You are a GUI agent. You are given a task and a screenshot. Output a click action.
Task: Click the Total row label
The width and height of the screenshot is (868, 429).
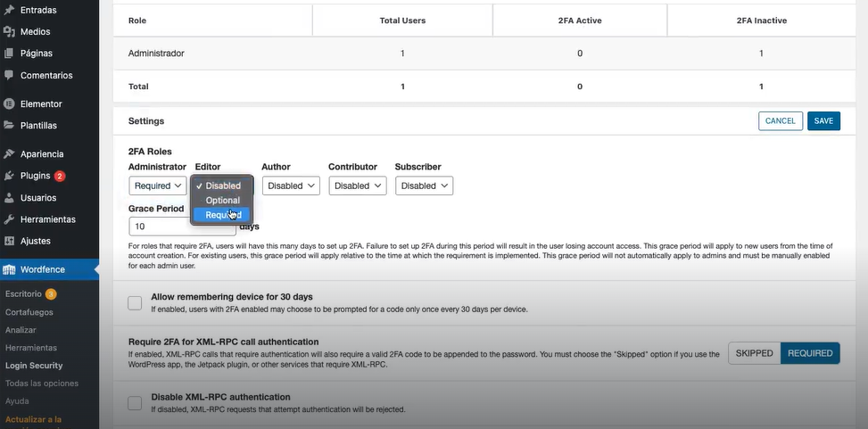click(138, 87)
